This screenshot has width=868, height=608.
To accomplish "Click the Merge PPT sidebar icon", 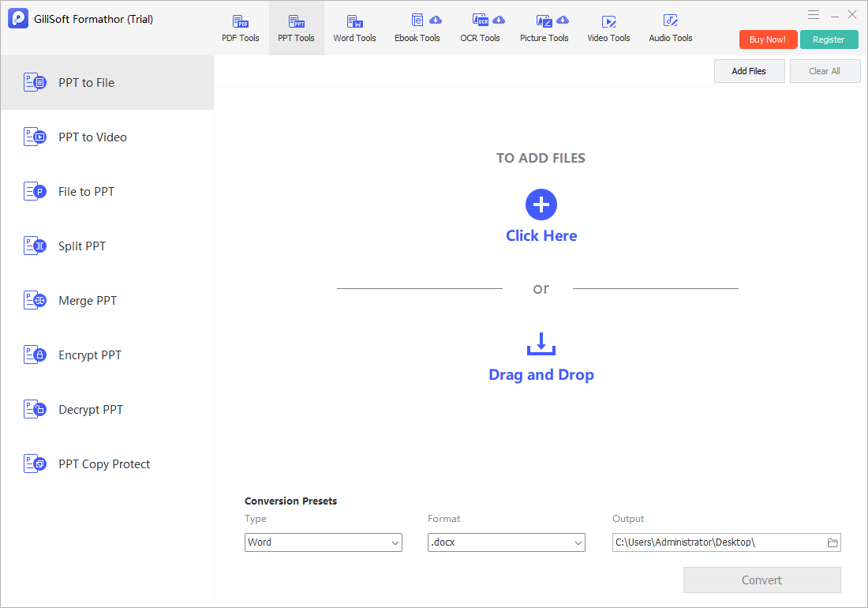I will [x=35, y=301].
